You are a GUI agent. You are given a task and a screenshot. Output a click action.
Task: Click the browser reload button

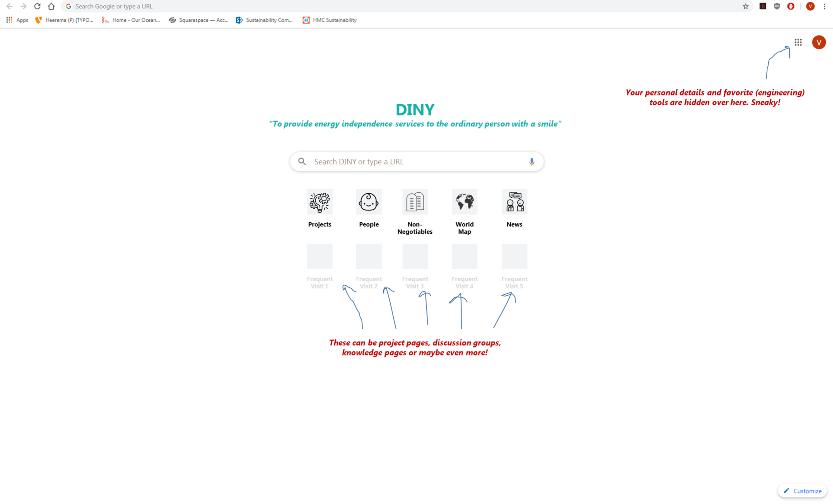[37, 6]
